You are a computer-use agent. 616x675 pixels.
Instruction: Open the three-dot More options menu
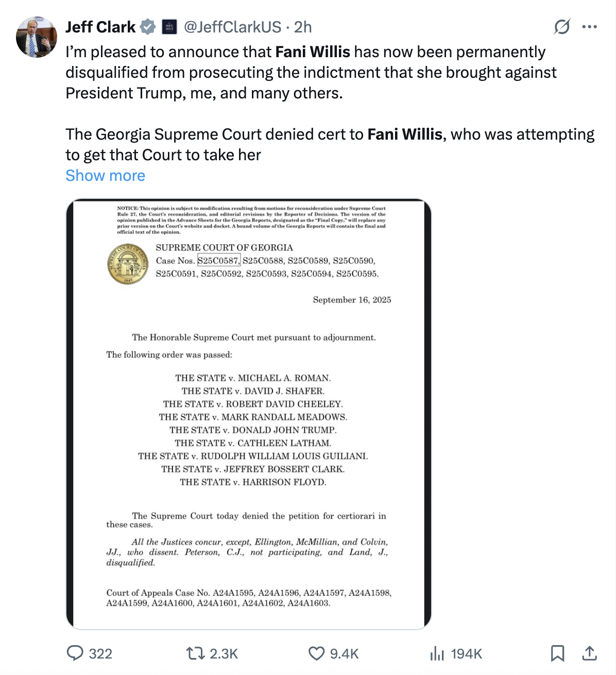(589, 27)
